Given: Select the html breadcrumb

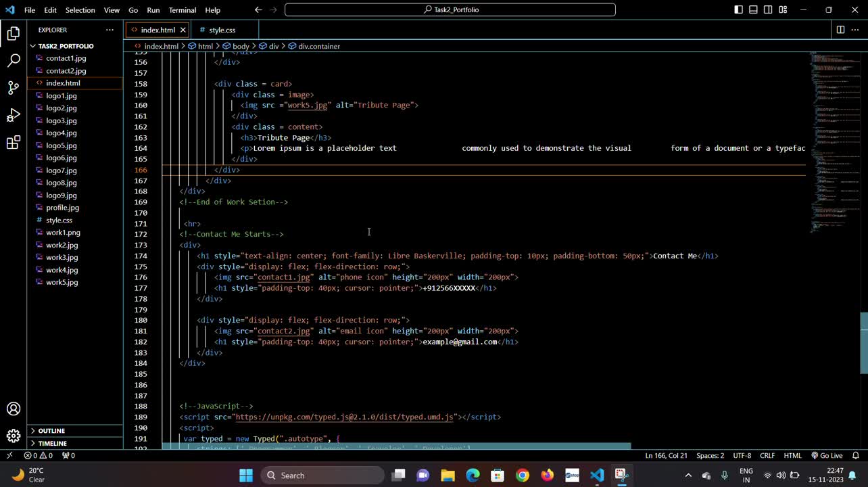Looking at the screenshot, I should coord(200,46).
